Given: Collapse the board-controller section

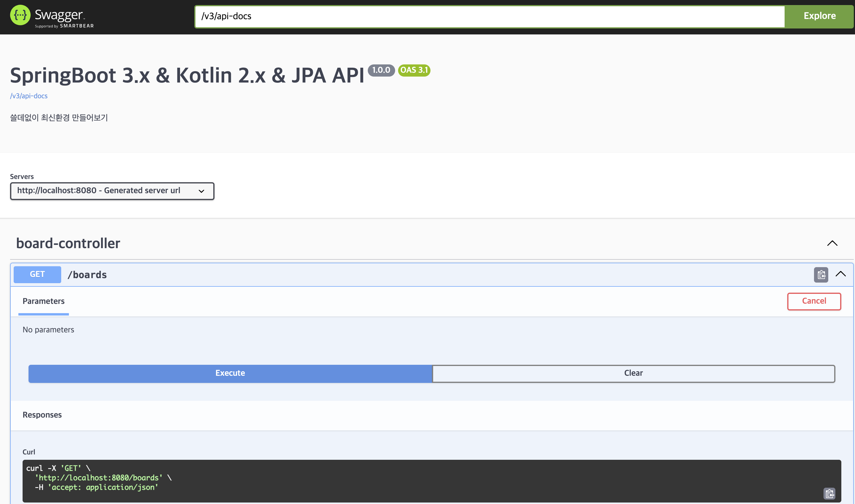Looking at the screenshot, I should pos(832,243).
